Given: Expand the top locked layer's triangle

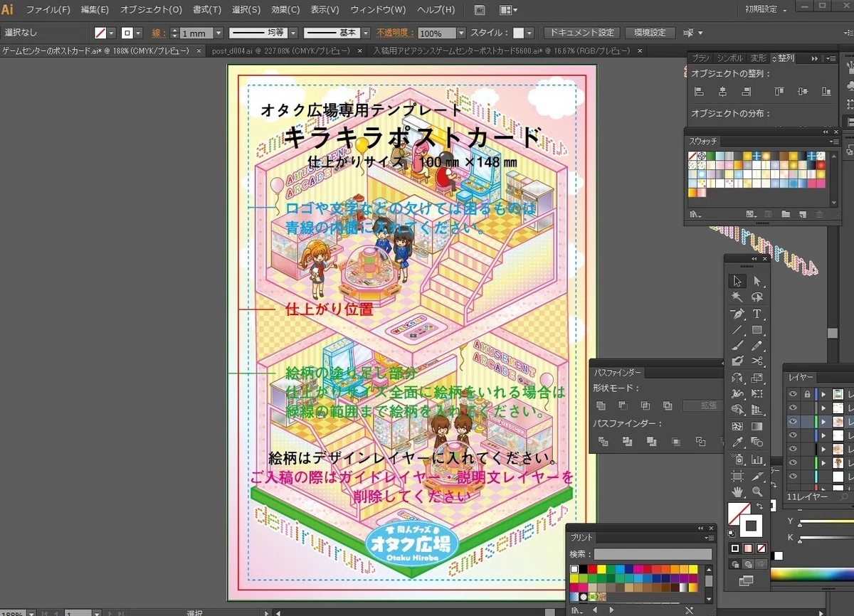Looking at the screenshot, I should [824, 393].
